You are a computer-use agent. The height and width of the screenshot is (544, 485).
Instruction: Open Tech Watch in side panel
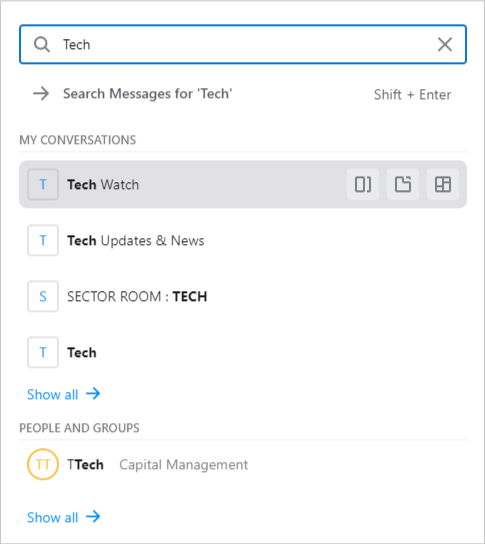363,184
